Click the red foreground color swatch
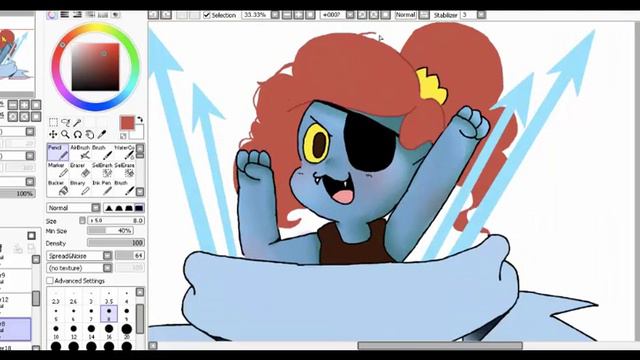This screenshot has height=360, width=640. click(x=127, y=123)
